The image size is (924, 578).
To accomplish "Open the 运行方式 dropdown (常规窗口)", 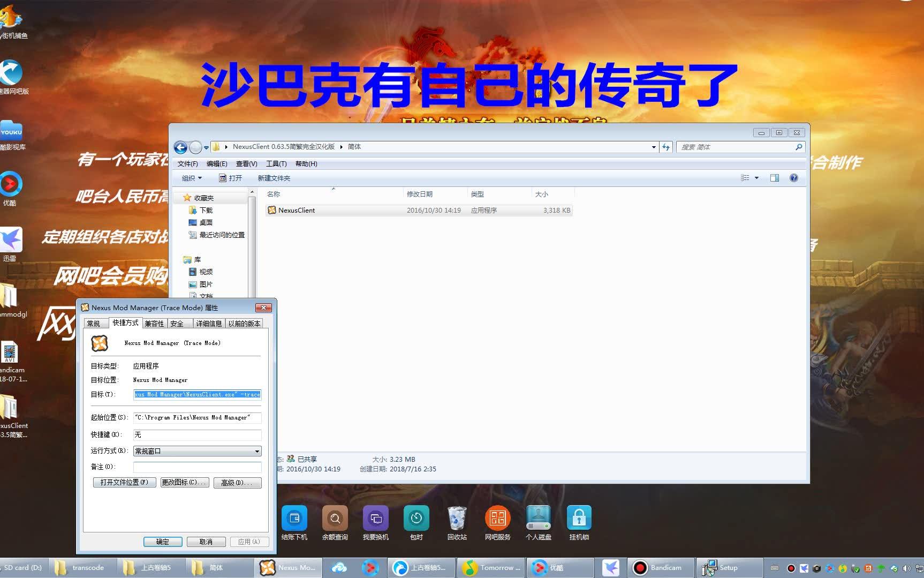I will [x=197, y=451].
